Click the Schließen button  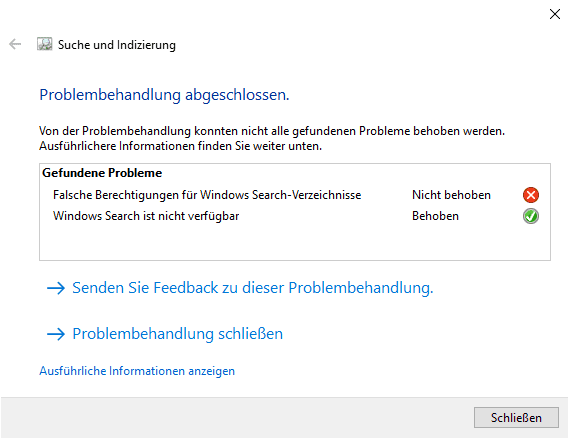tap(516, 417)
